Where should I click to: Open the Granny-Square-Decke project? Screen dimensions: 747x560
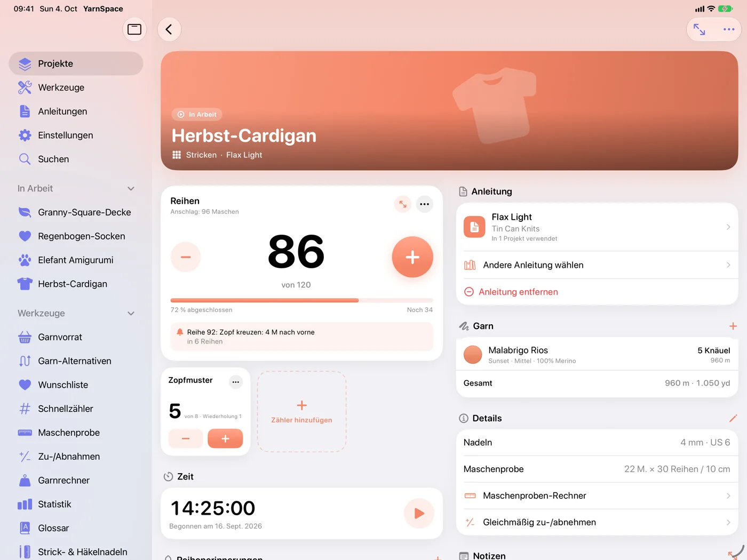click(76, 212)
